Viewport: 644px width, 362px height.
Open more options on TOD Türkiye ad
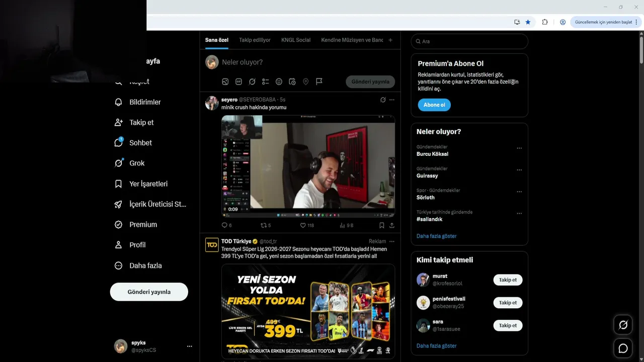click(x=392, y=241)
